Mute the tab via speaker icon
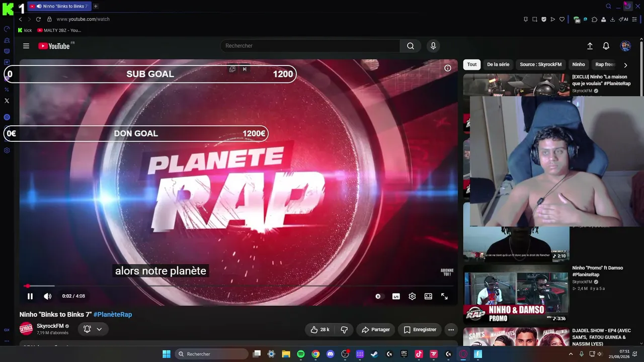644x362 pixels. (39, 6)
